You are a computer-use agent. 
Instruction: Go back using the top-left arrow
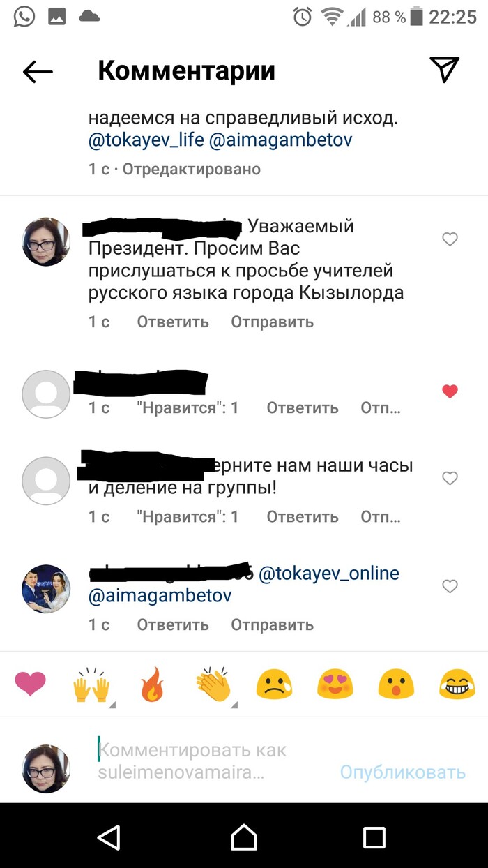[38, 71]
